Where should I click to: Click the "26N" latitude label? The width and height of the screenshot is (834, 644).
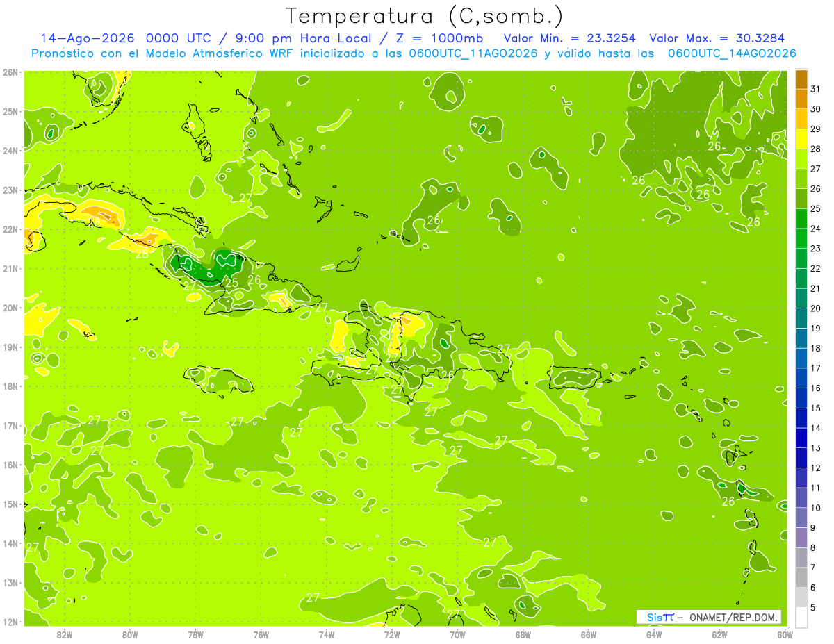[x=10, y=72]
